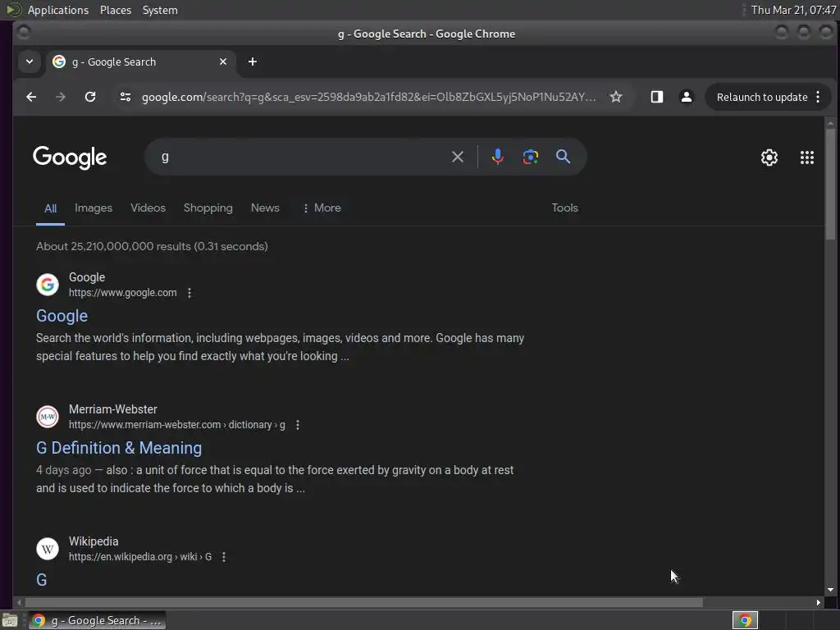Open G Definition & Meaning link
The height and width of the screenshot is (630, 840).
pyautogui.click(x=119, y=448)
